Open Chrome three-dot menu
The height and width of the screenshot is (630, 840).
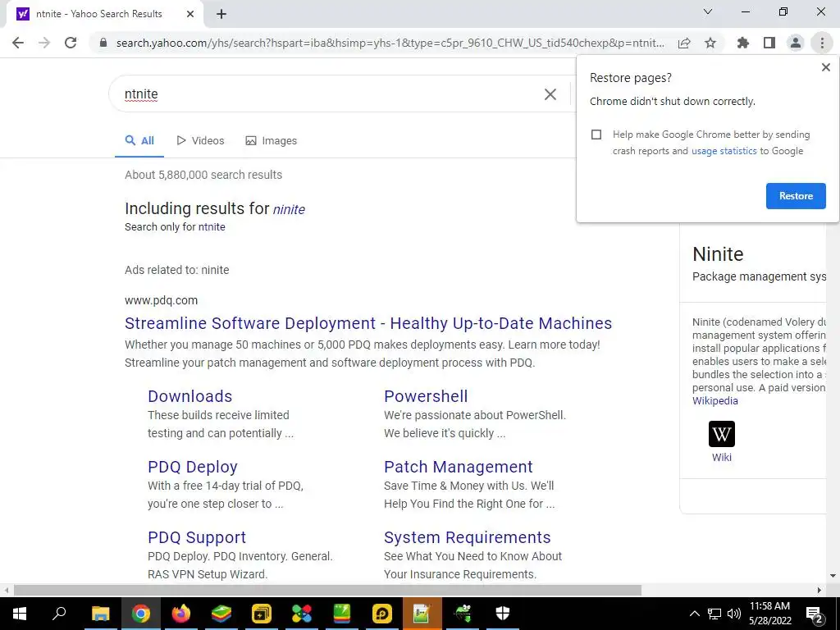coord(822,43)
